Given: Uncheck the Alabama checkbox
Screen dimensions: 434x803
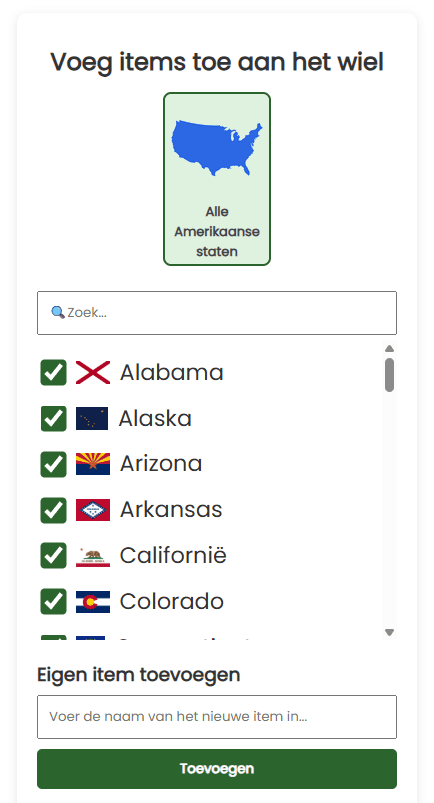Looking at the screenshot, I should (54, 372).
